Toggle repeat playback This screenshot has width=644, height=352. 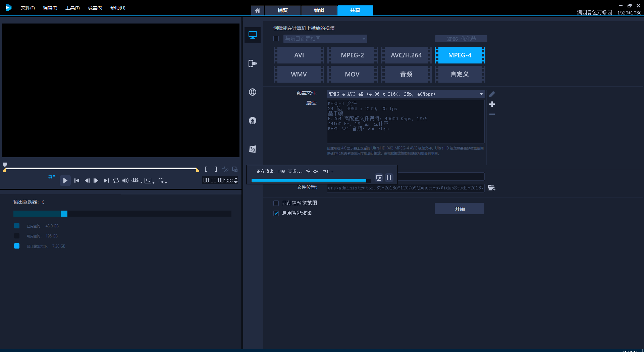coord(116,180)
